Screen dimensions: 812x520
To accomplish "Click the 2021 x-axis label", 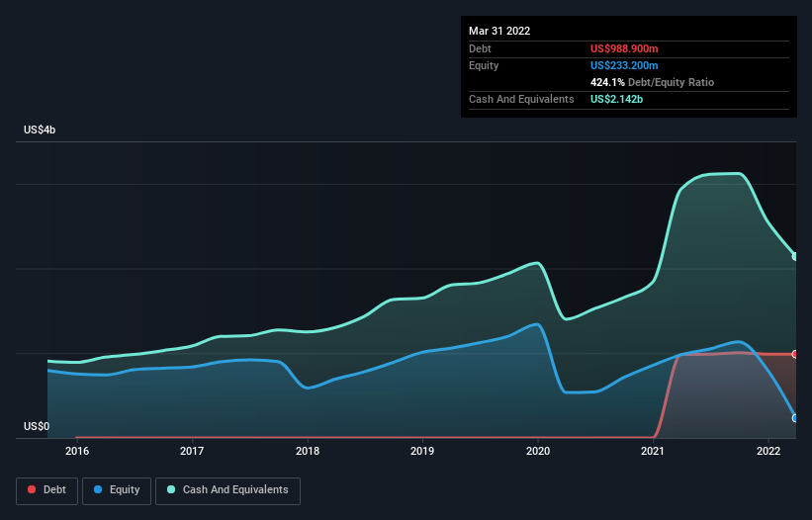I will click(x=653, y=451).
